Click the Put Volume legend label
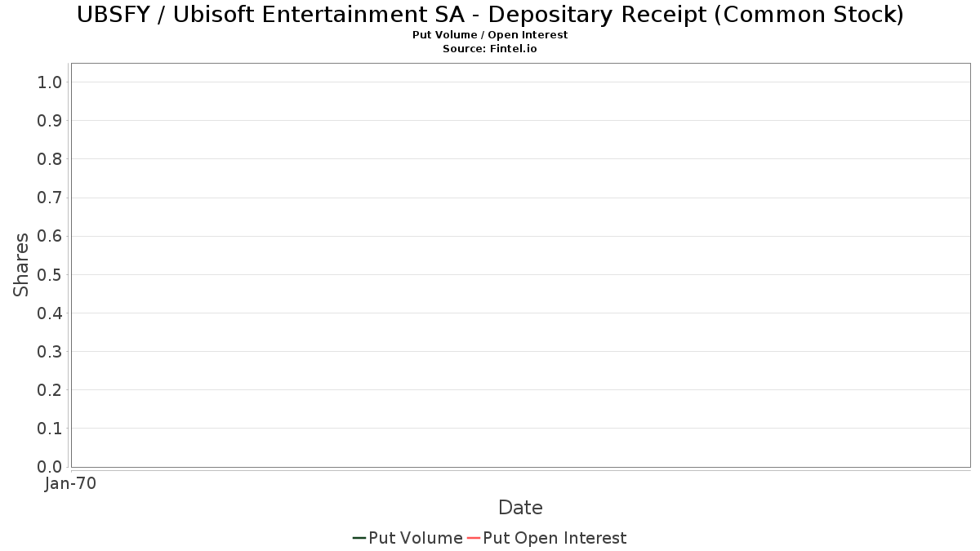 click(415, 538)
